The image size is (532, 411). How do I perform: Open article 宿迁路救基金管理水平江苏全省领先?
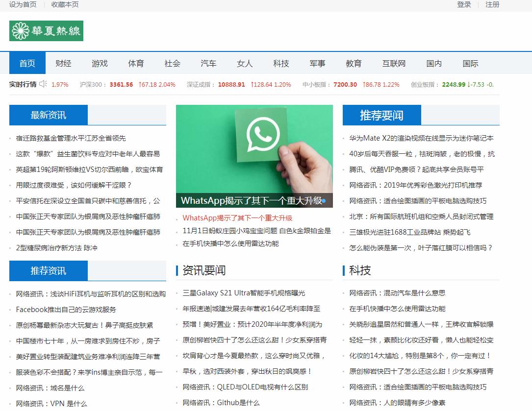[x=71, y=138]
